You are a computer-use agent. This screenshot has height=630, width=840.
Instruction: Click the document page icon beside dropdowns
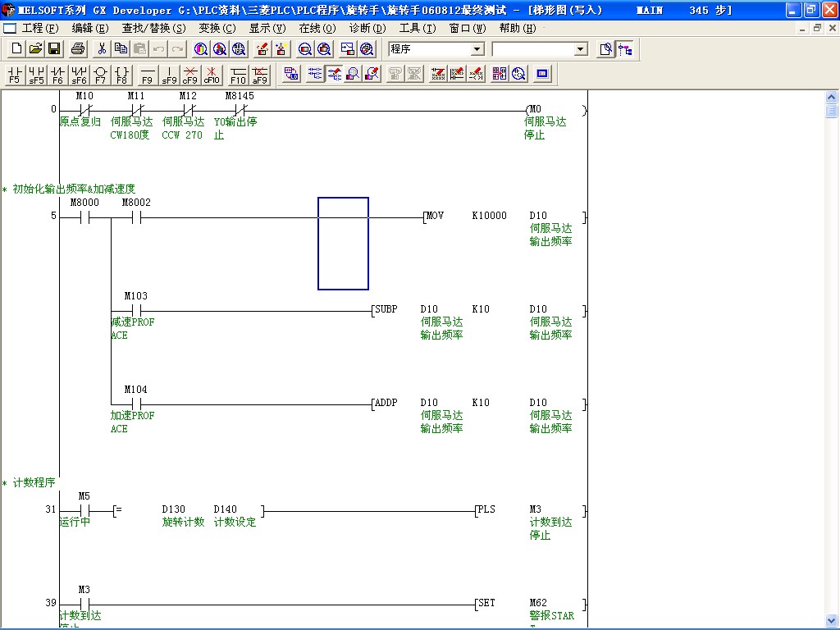tap(606, 49)
